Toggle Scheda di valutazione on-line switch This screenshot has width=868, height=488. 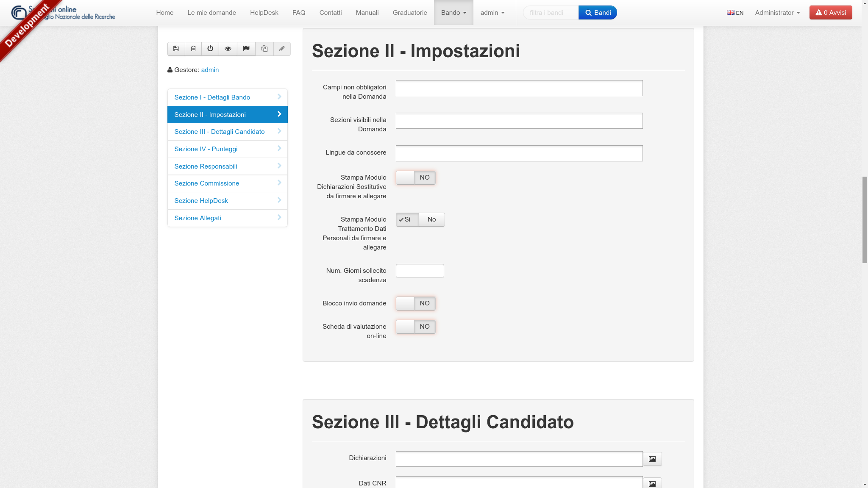click(415, 327)
